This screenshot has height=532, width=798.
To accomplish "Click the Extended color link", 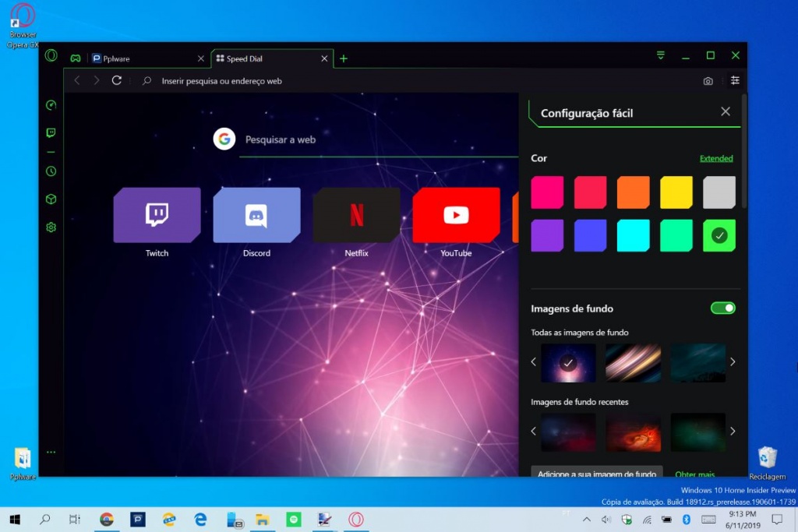I will coord(716,158).
